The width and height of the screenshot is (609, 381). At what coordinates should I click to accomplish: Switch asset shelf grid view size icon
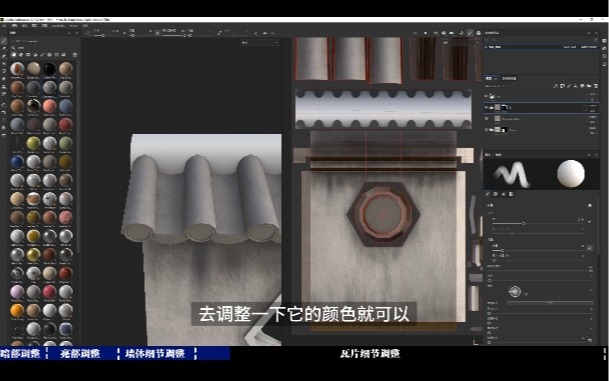[75, 55]
